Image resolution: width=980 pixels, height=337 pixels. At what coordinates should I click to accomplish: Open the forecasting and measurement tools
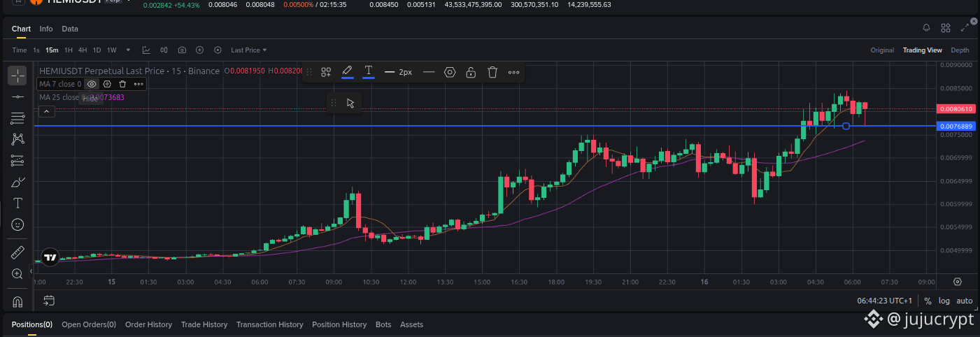[x=17, y=161]
